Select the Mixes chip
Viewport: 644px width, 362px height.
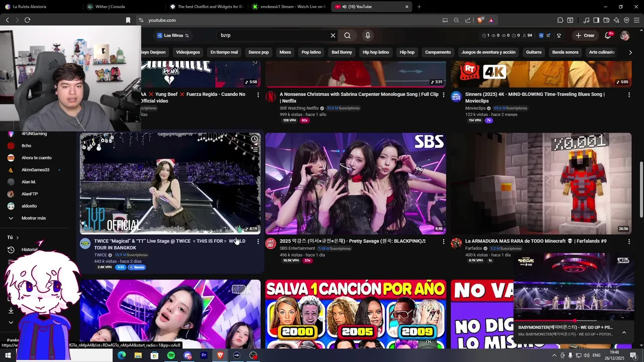[x=285, y=52]
